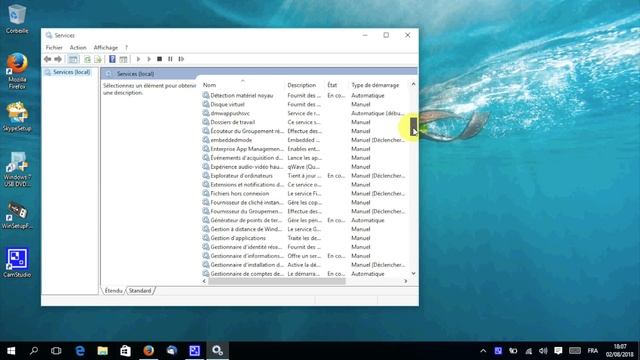
Task: Select the SkypeSetup desktop icon
Action: (17, 117)
